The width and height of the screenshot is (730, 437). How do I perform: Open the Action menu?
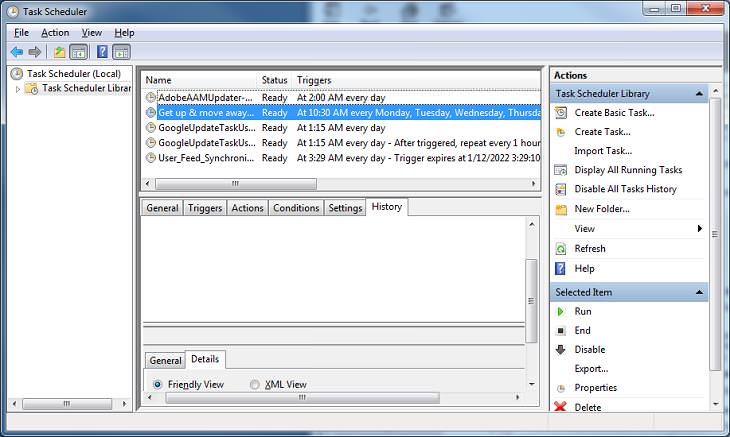[x=55, y=33]
